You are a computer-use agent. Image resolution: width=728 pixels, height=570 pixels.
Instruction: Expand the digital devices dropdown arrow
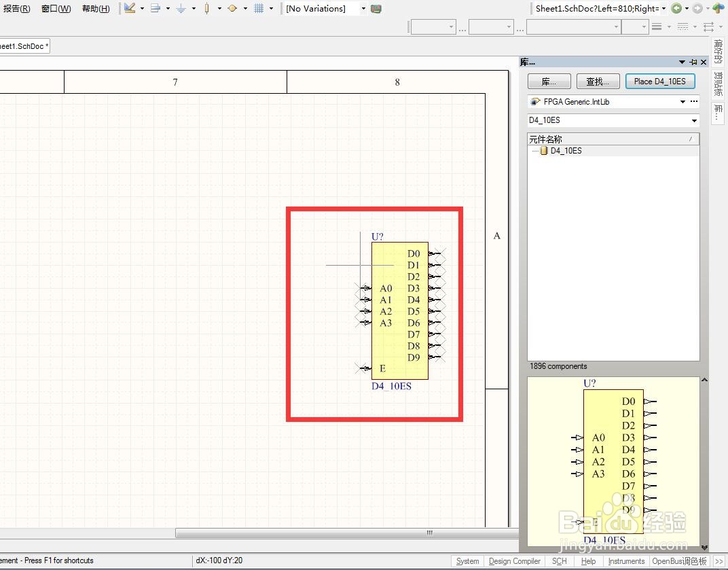point(219,8)
